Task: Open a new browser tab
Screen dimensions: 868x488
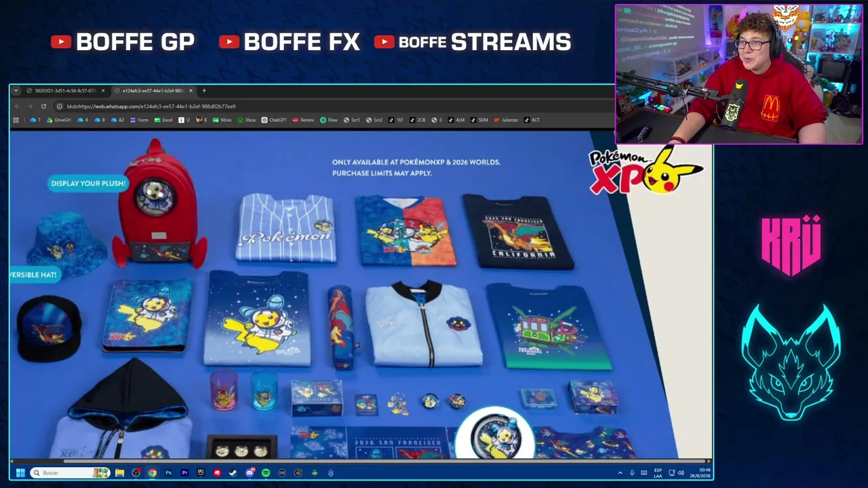Action: pyautogui.click(x=204, y=91)
